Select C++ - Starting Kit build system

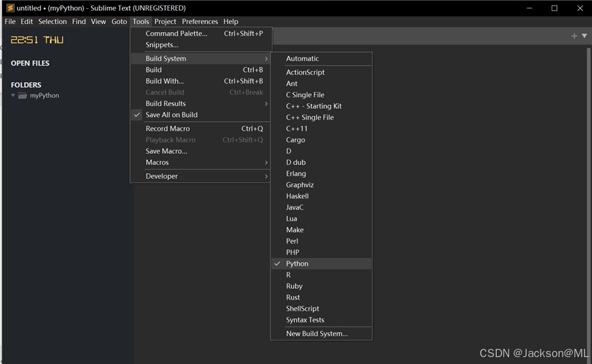click(321, 106)
